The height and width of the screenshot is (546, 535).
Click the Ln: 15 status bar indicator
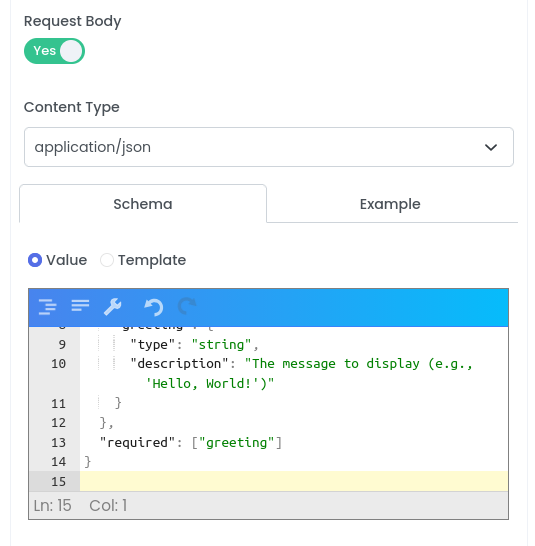pos(53,506)
